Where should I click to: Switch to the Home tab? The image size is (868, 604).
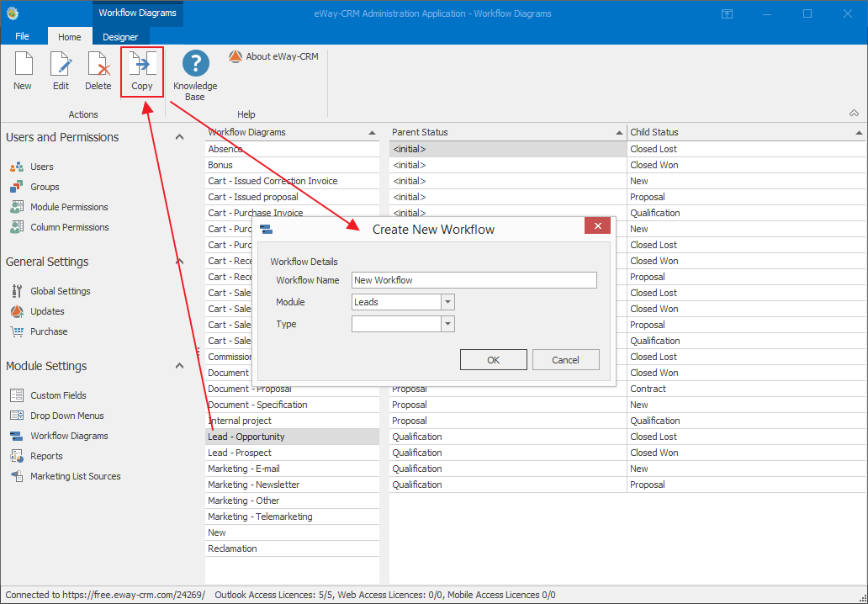(x=70, y=36)
